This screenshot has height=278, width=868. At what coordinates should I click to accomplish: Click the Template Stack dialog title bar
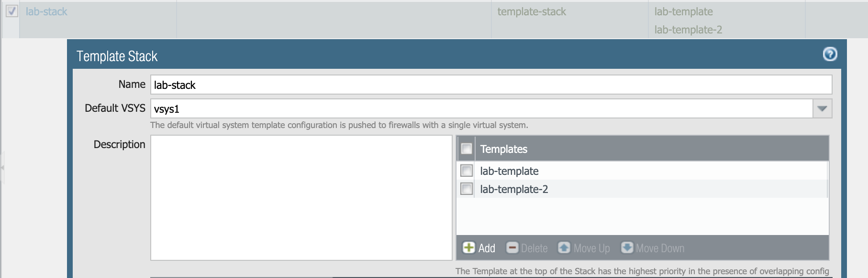tap(431, 55)
